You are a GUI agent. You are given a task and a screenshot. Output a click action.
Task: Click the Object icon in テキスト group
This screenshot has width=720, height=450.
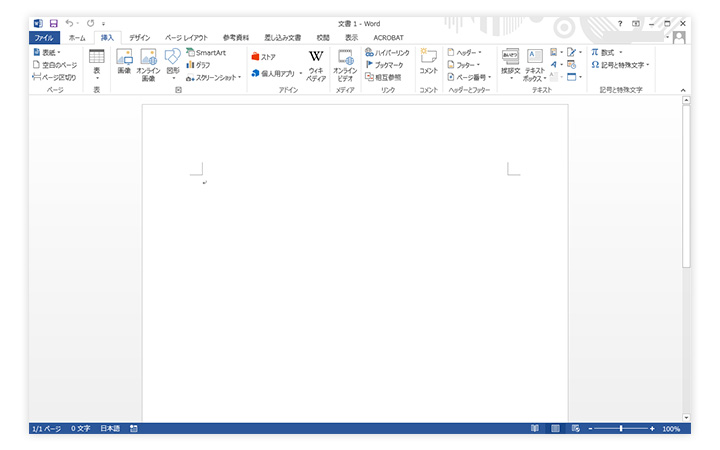tap(572, 77)
